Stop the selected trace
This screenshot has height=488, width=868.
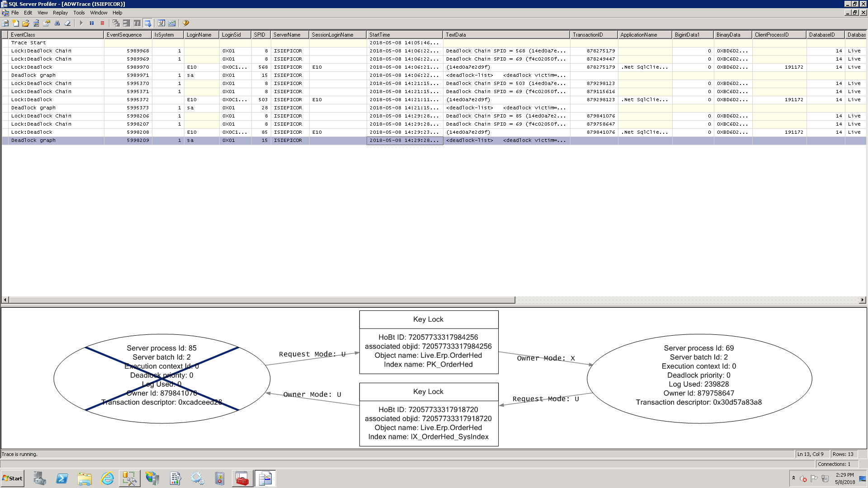click(102, 23)
